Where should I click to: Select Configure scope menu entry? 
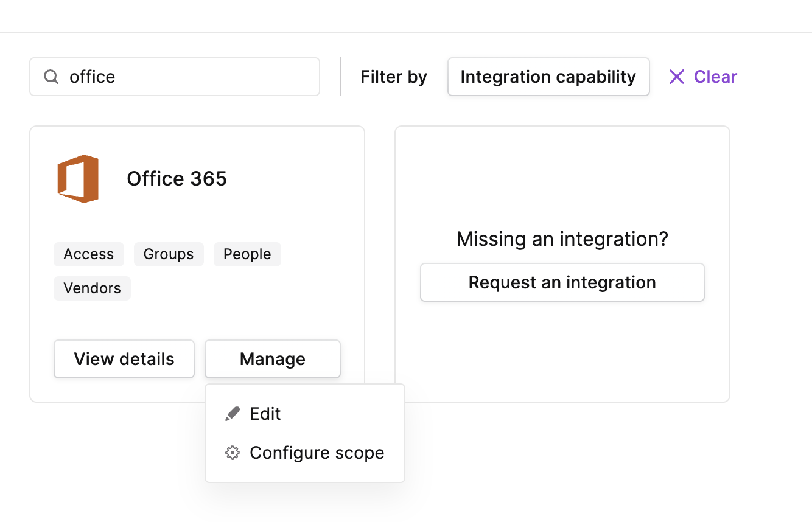[305, 453]
